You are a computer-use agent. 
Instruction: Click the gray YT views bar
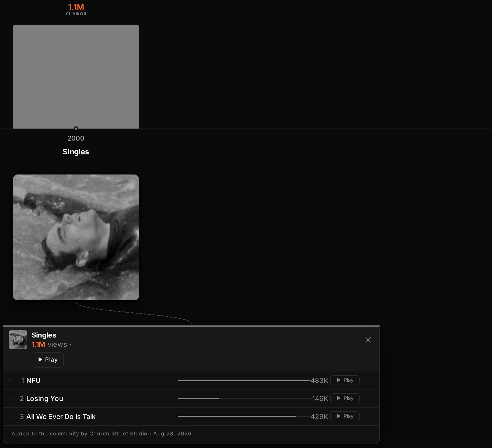[76, 77]
